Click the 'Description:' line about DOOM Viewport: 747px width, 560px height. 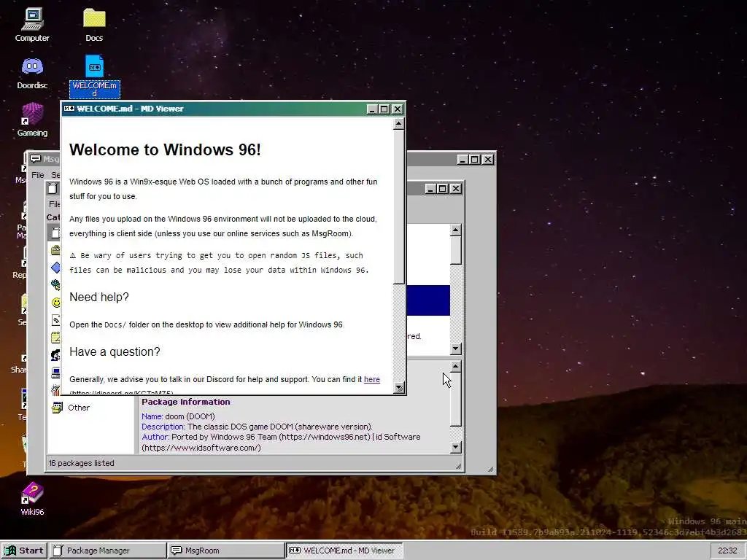pos(257,427)
